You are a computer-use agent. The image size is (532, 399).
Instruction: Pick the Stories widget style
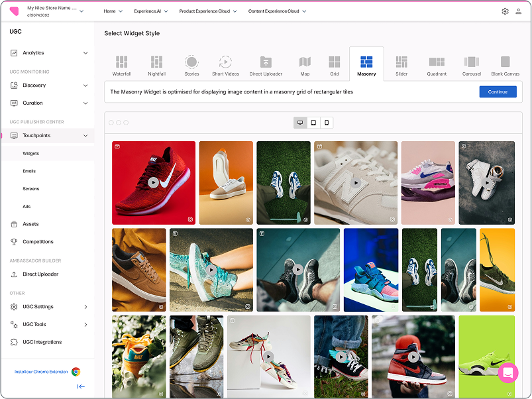[x=191, y=65]
